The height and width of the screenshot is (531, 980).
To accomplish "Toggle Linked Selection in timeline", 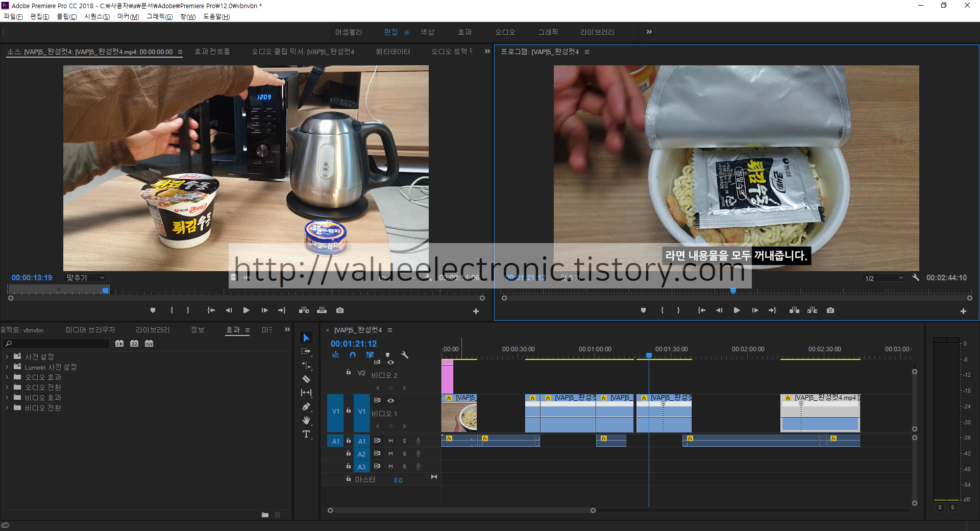I will coord(370,355).
